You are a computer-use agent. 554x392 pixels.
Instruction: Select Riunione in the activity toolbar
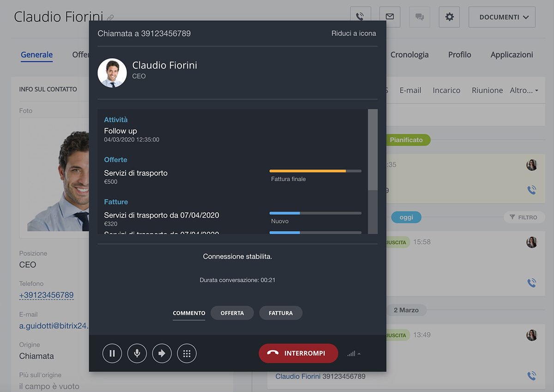pos(487,90)
